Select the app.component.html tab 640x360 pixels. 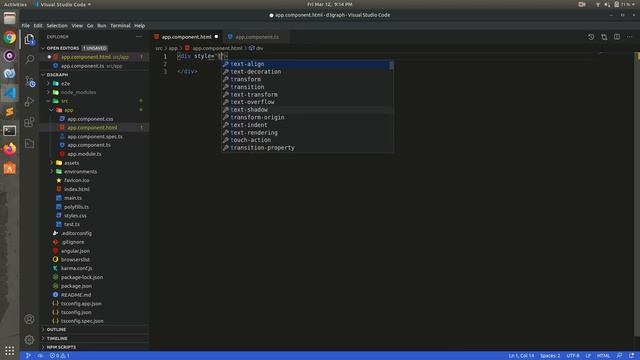187,37
